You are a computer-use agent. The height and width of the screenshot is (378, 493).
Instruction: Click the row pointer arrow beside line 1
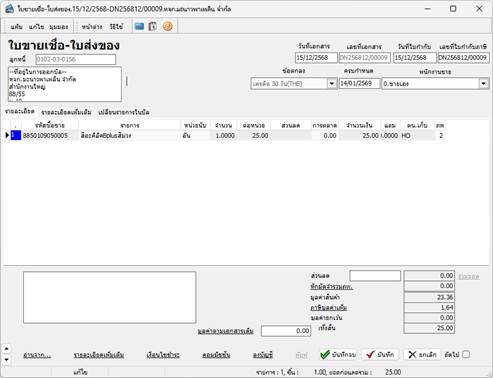7,135
